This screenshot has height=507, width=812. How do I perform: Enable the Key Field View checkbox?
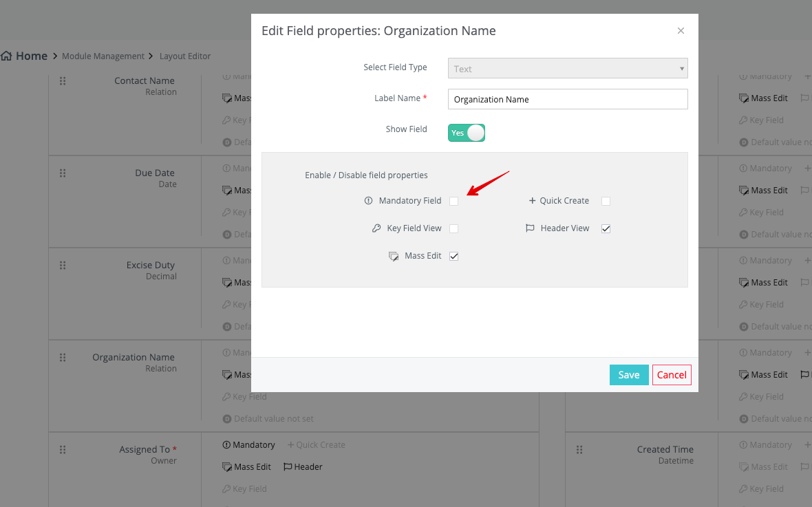click(x=454, y=228)
